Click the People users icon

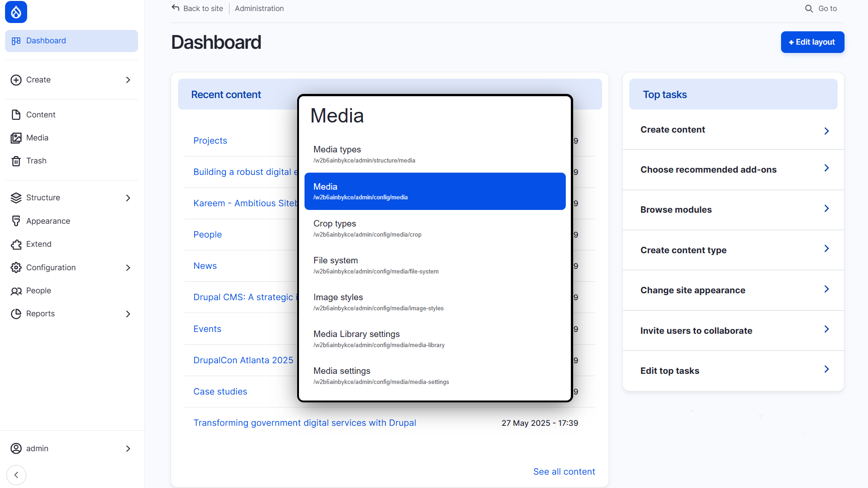[16, 291]
